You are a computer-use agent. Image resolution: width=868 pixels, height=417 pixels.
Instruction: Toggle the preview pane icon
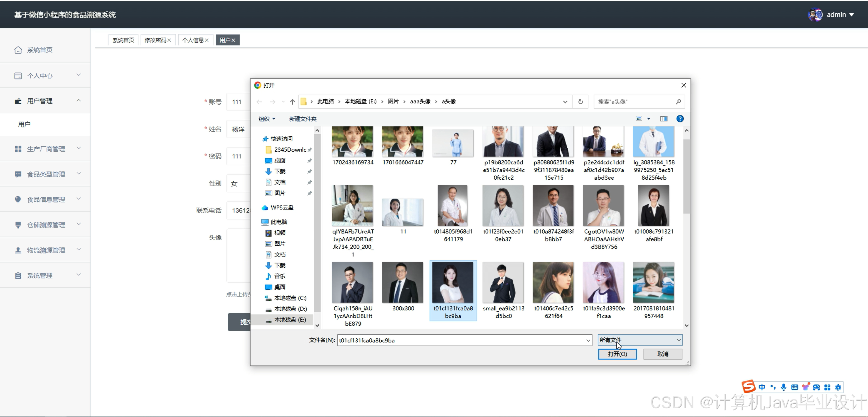[663, 119]
